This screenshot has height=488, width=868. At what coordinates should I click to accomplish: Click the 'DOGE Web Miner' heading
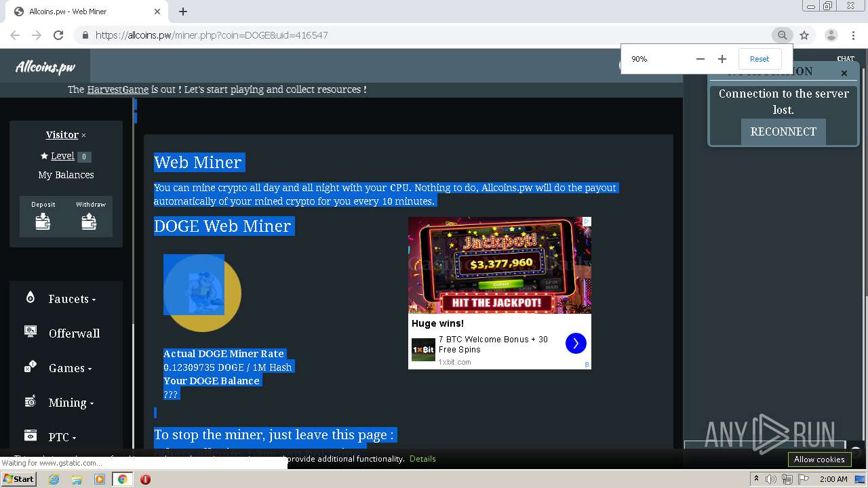tap(222, 226)
